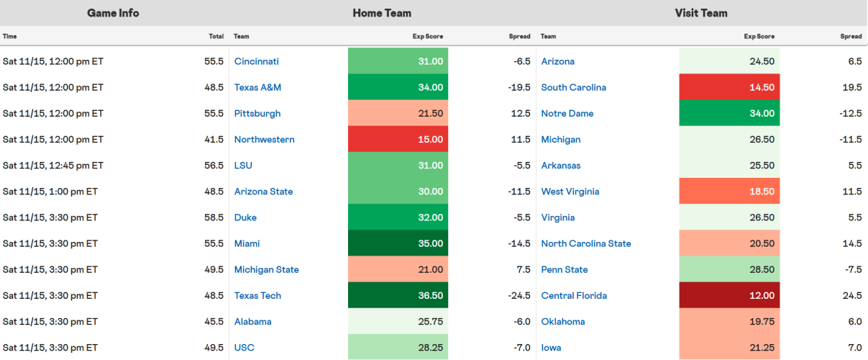The image size is (868, 360).
Task: Visit the Michigan State team link
Action: (266, 270)
